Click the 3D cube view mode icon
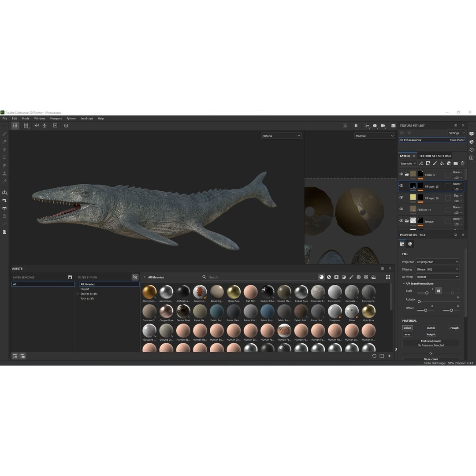This screenshot has width=476, height=476. pos(375,126)
